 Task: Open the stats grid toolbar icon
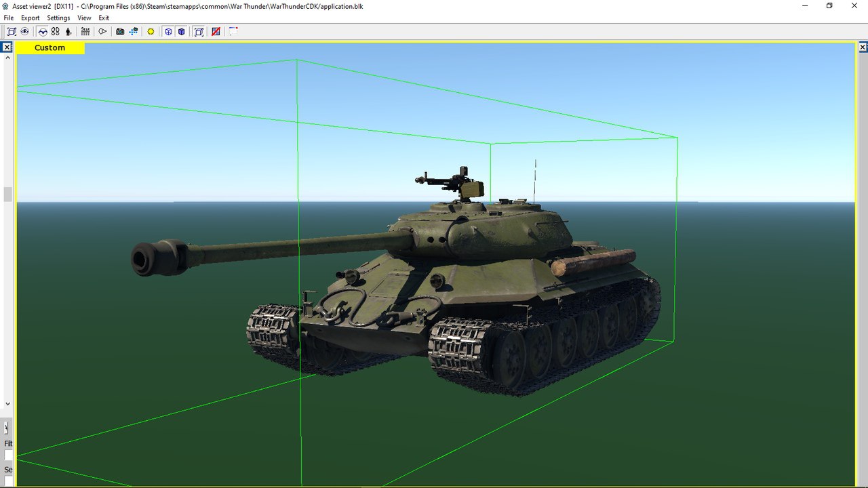click(85, 31)
